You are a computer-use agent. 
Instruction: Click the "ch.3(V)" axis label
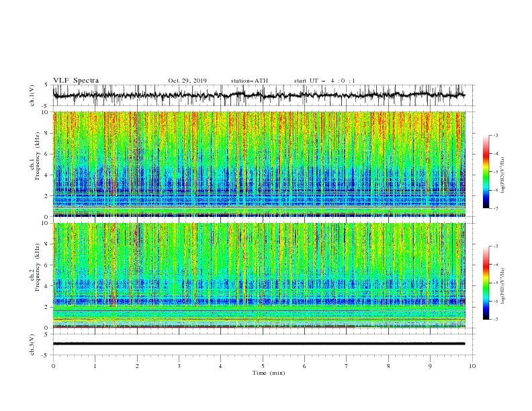point(32,345)
